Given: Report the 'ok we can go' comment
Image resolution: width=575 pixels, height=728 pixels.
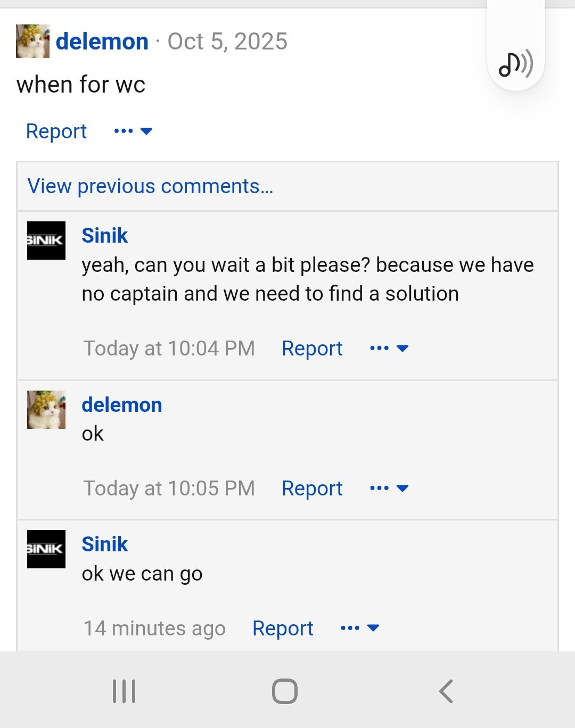Looking at the screenshot, I should [283, 628].
